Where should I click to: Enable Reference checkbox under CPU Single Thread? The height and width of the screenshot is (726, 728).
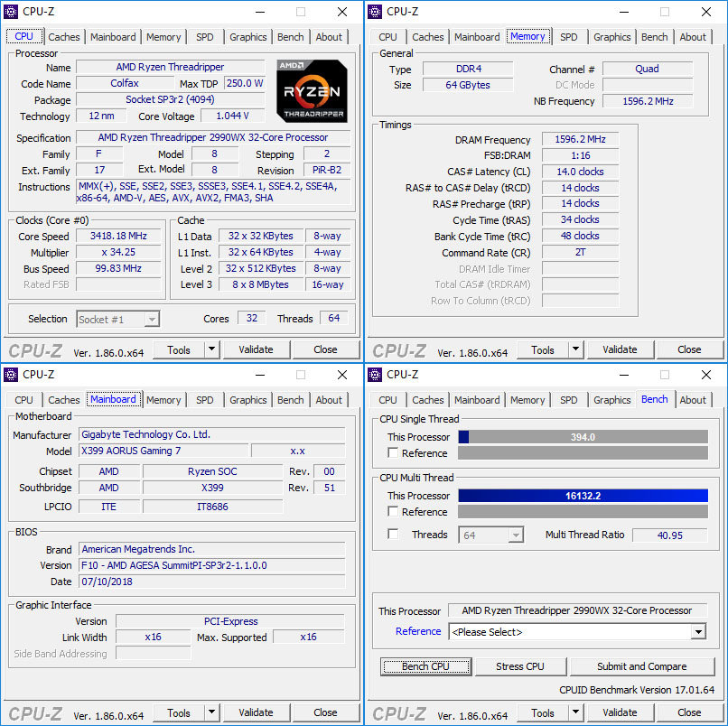point(393,453)
